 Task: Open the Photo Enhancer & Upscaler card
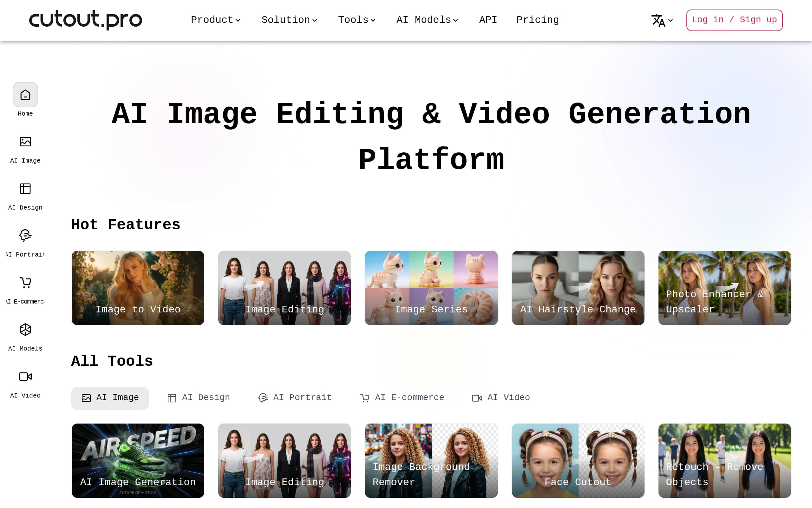pos(725,288)
